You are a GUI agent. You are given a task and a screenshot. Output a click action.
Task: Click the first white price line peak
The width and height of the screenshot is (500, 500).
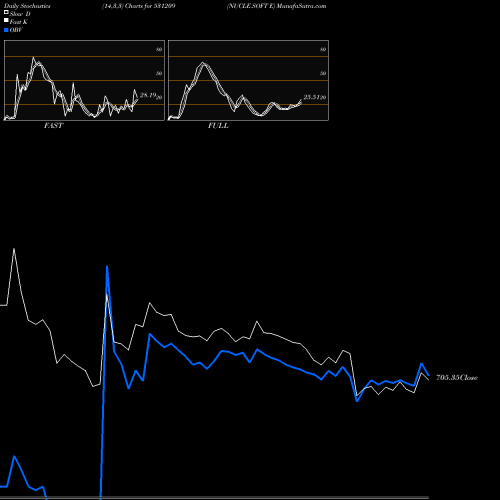(x=14, y=249)
